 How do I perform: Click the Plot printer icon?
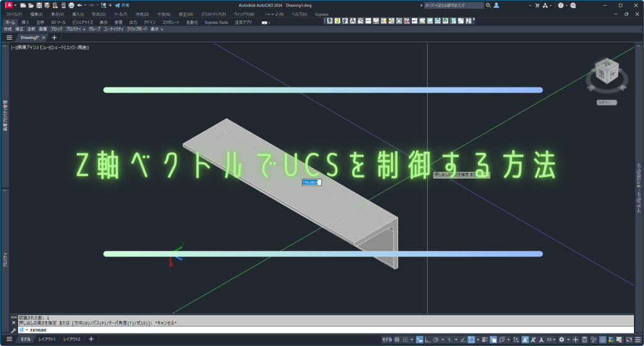pyautogui.click(x=71, y=5)
